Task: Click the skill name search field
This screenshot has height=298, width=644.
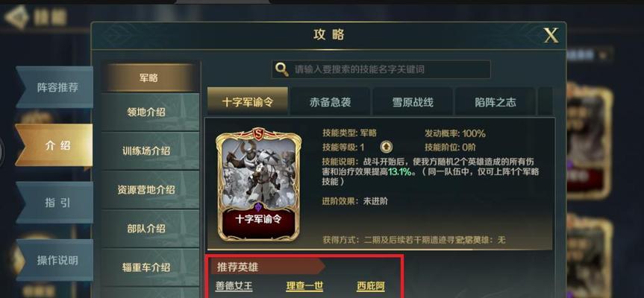Action: [x=381, y=69]
